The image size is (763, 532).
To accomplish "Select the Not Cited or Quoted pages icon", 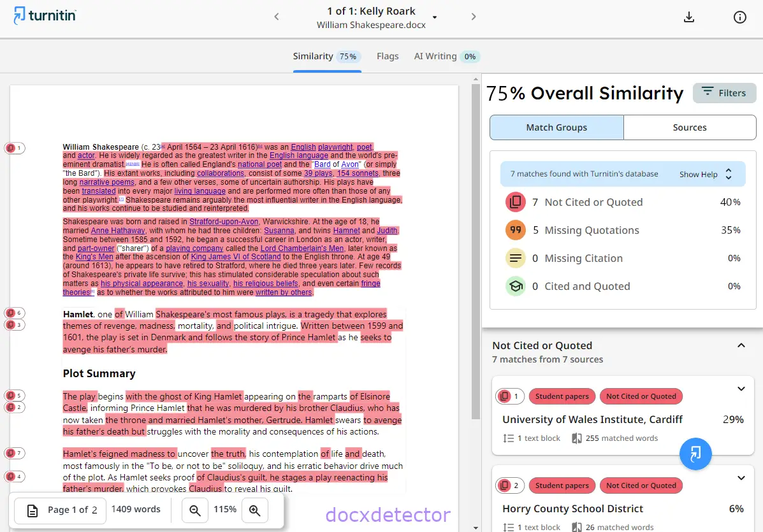I will pos(516,201).
